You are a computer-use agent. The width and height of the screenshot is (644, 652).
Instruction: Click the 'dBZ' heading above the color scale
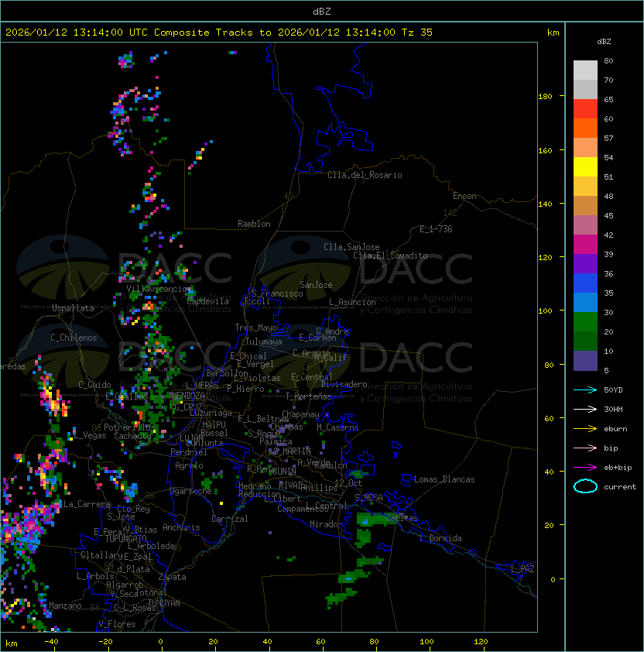pos(604,42)
